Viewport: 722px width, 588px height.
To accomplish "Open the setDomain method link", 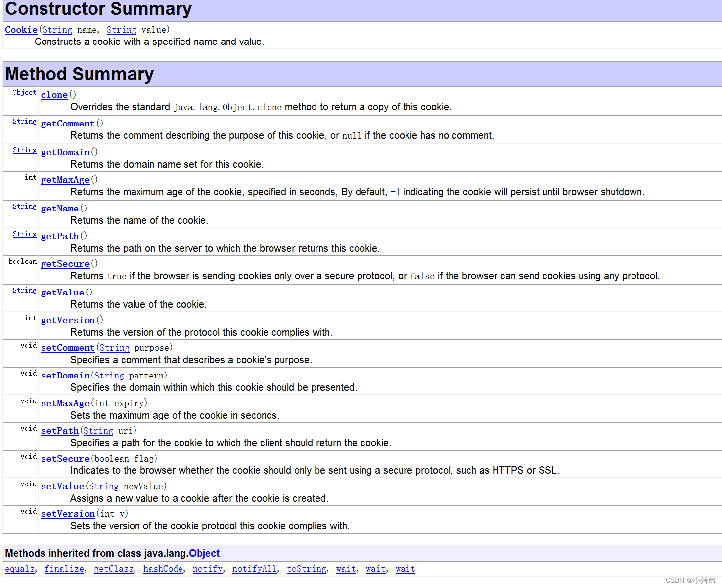I will 65,376.
